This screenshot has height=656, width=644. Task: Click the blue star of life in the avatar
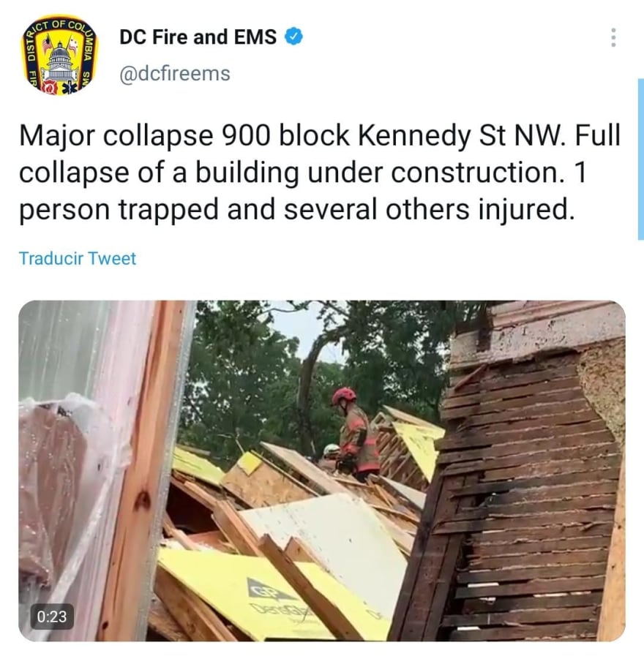(69, 88)
